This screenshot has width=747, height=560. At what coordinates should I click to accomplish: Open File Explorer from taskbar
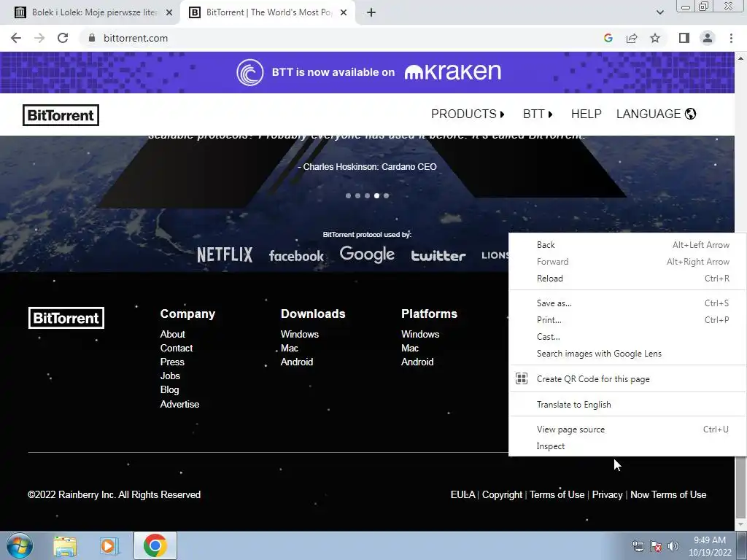[x=65, y=545]
